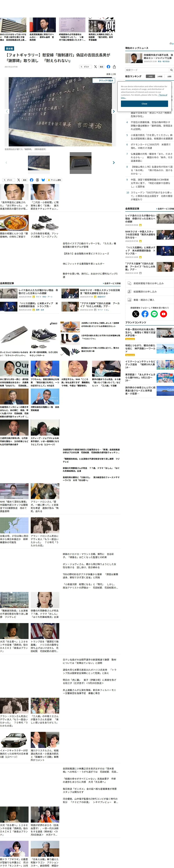Image resolution: width=174 pixels, height=868 pixels.
Task: Switch the ranking to 1週間
Action: click(x=169, y=77)
